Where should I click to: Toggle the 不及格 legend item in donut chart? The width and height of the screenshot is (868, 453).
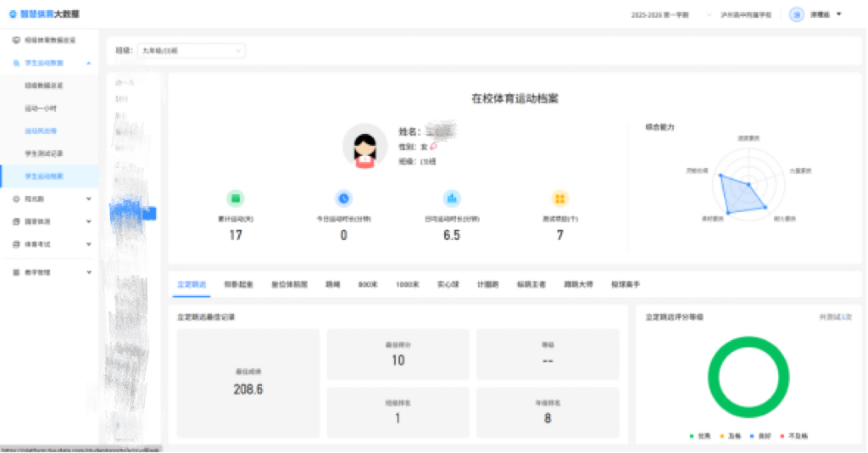tap(795, 435)
